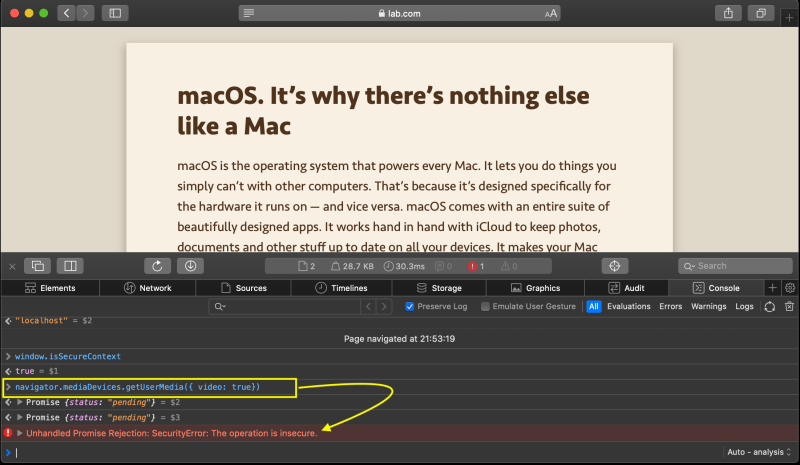The height and width of the screenshot is (465, 800).
Task: Go forward with Safari's forward arrow
Action: tap(85, 13)
